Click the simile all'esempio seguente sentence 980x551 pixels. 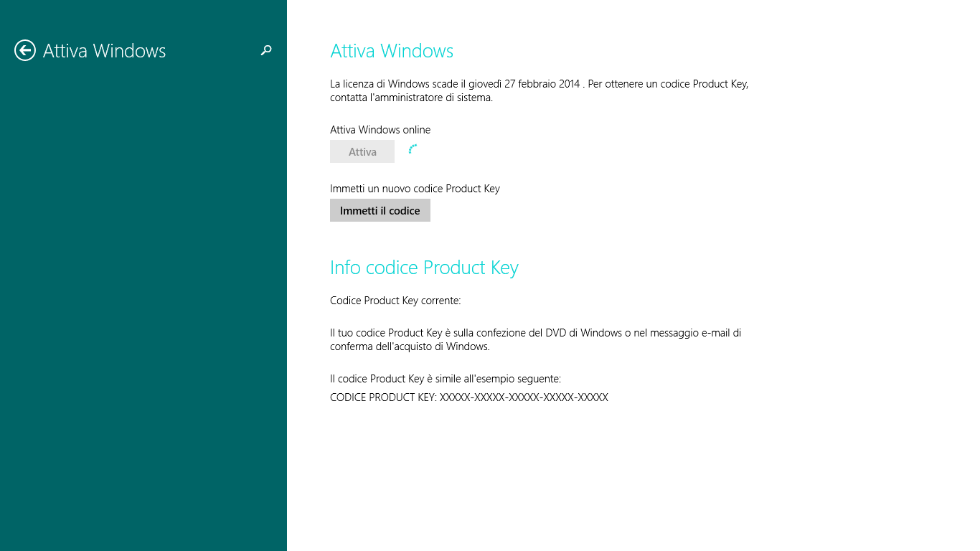point(445,379)
